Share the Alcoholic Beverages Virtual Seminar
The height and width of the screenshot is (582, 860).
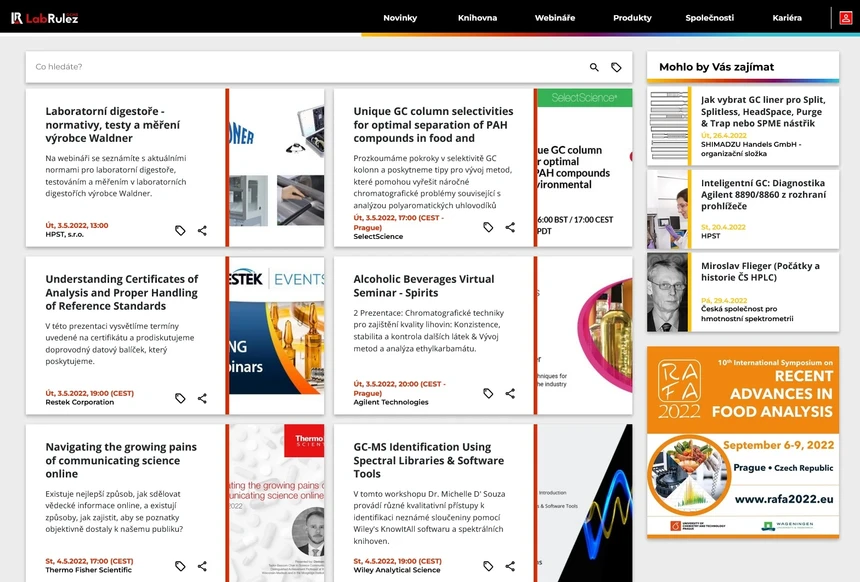[510, 393]
